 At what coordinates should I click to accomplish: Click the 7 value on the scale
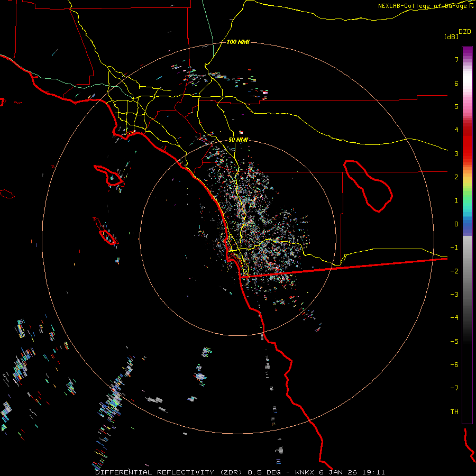(x=456, y=59)
